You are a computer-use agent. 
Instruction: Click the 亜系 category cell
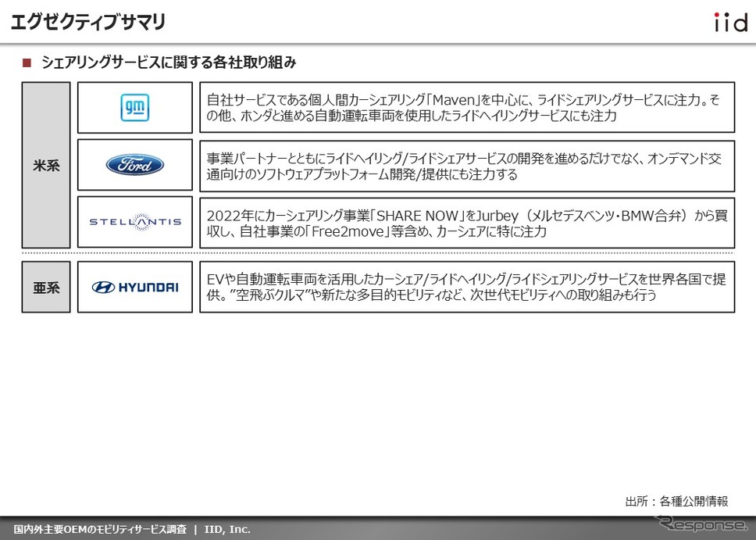pyautogui.click(x=46, y=287)
